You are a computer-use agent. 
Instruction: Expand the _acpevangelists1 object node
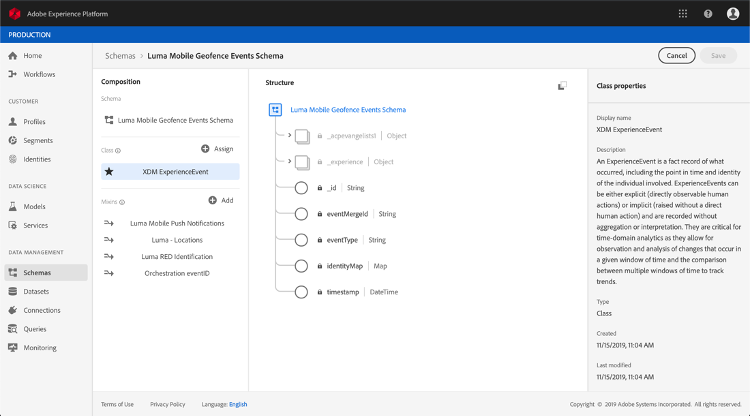(x=289, y=135)
